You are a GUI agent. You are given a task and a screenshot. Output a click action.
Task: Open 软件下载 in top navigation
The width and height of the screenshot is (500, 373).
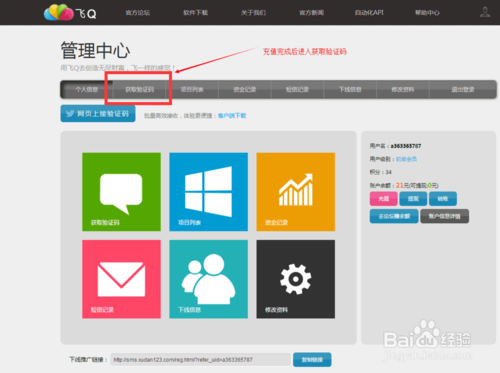click(x=196, y=13)
